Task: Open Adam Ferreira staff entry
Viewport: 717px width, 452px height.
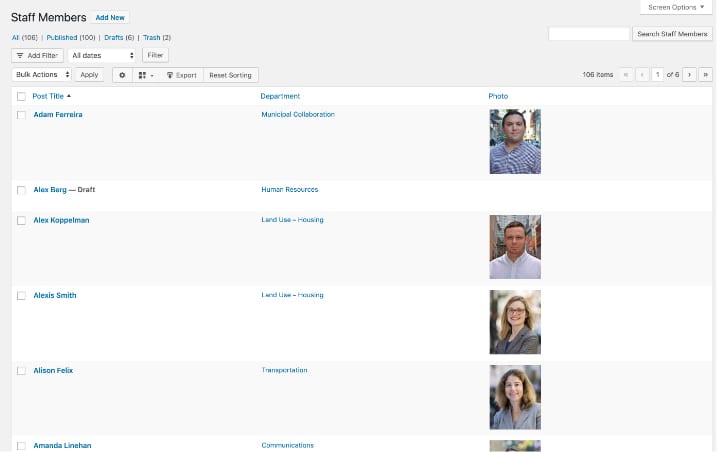Action: [x=58, y=114]
